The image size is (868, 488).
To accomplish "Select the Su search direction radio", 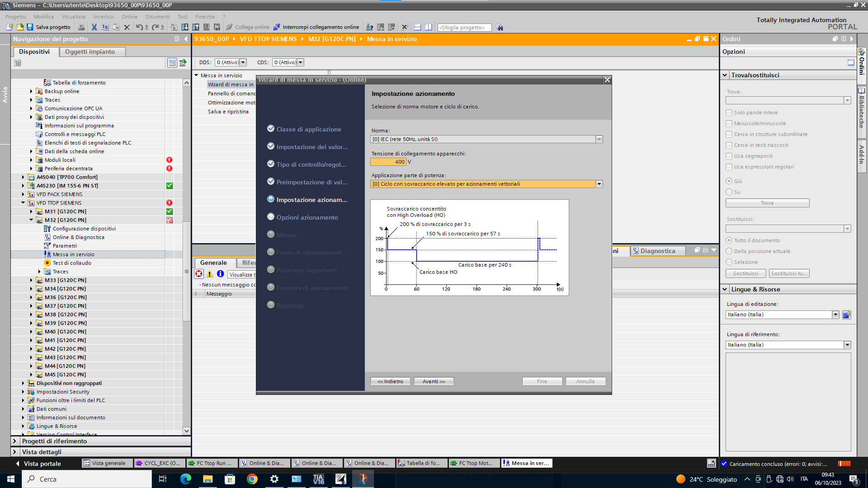I will pyautogui.click(x=729, y=192).
